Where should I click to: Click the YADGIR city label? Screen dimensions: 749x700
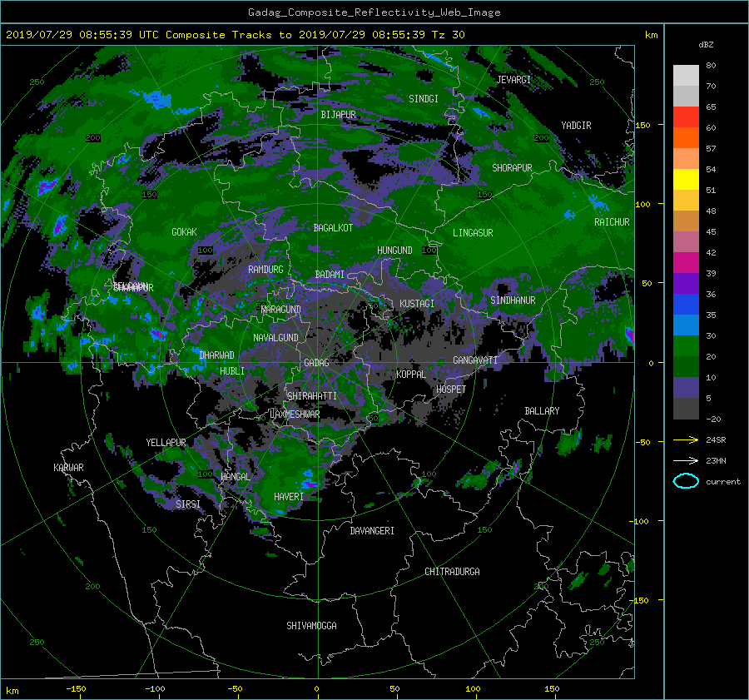click(x=576, y=126)
